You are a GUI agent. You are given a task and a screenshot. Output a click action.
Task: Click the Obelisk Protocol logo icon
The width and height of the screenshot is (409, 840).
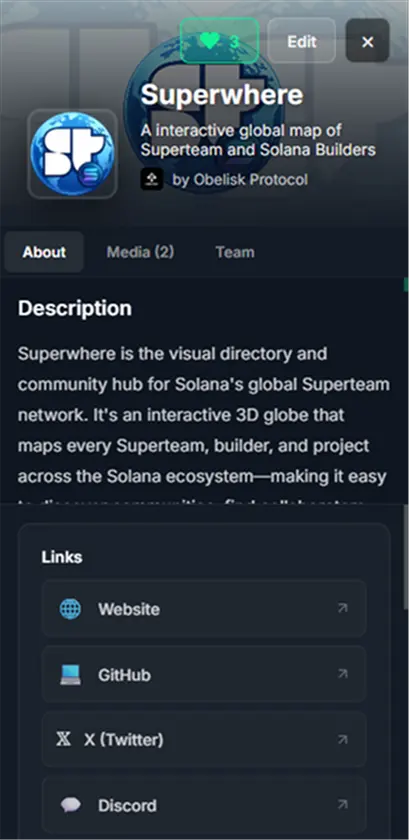point(152,179)
